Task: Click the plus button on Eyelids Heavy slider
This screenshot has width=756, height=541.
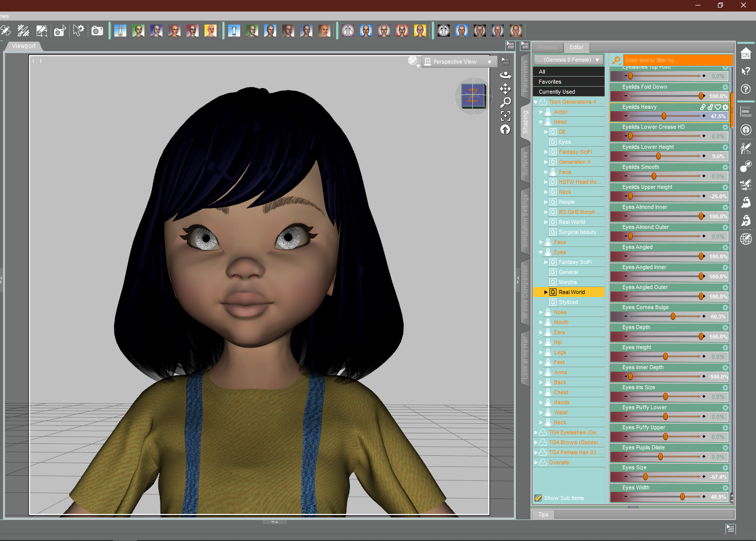Action: 704,116
